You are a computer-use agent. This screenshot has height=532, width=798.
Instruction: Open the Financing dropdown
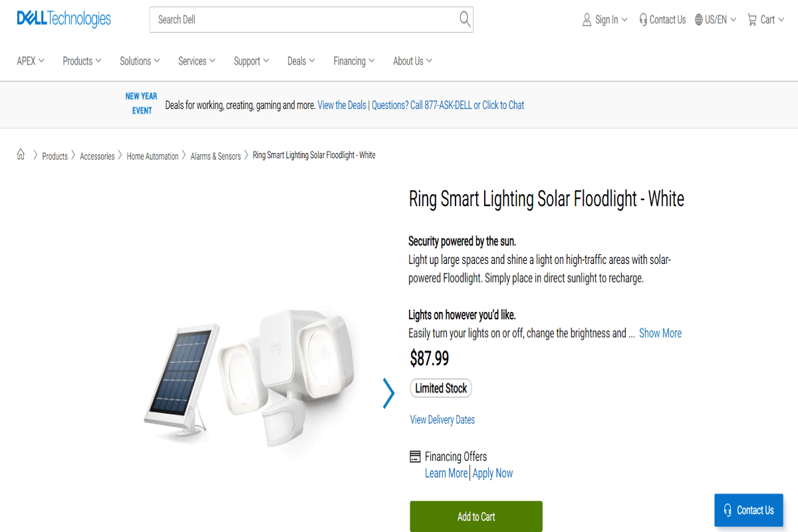click(353, 61)
